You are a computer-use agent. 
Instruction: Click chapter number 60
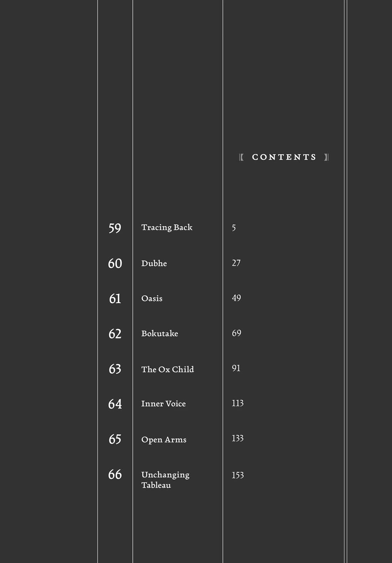click(115, 263)
